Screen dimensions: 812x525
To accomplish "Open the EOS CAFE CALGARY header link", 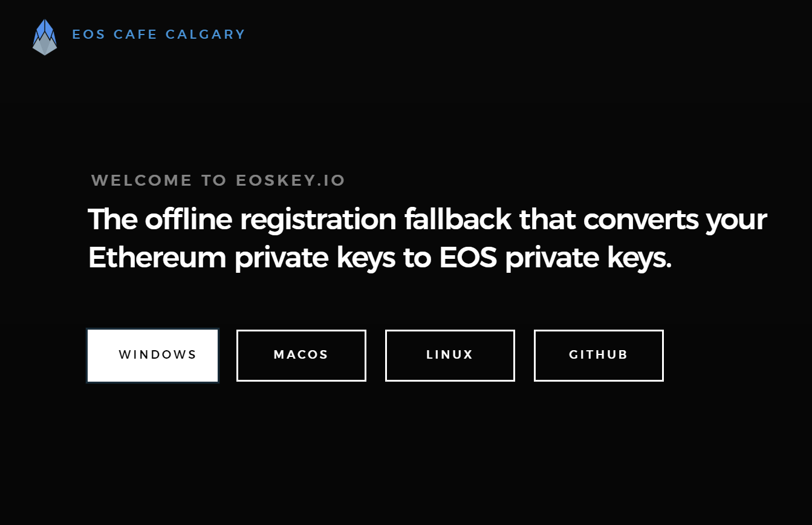I will coord(159,34).
